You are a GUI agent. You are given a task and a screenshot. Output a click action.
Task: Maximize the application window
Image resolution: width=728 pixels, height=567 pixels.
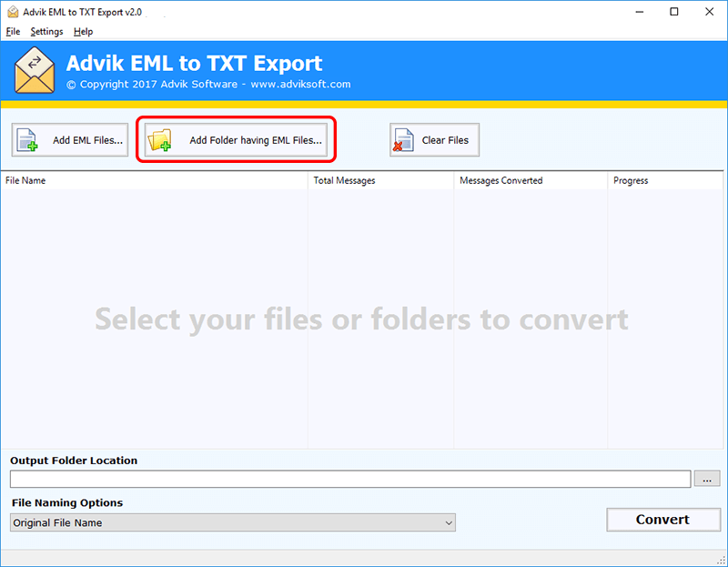(x=673, y=13)
